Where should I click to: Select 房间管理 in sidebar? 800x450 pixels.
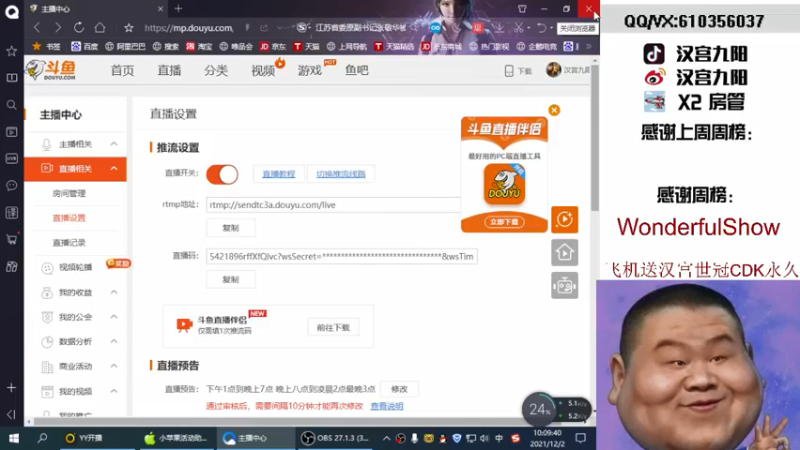pos(69,193)
